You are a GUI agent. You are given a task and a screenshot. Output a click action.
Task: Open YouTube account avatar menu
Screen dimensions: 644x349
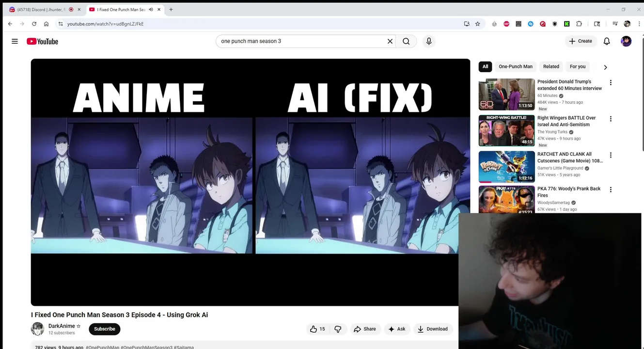tap(626, 41)
